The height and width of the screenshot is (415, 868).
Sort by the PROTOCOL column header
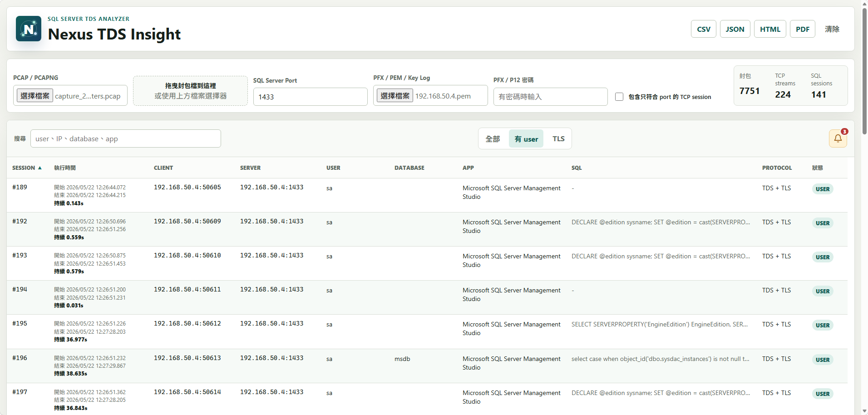point(777,168)
